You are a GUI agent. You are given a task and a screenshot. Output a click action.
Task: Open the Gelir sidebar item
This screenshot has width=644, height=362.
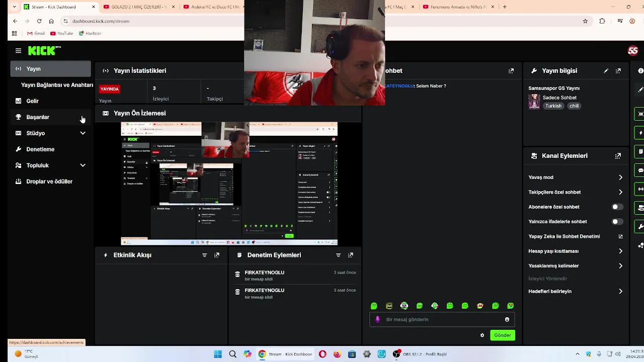pyautogui.click(x=50, y=101)
